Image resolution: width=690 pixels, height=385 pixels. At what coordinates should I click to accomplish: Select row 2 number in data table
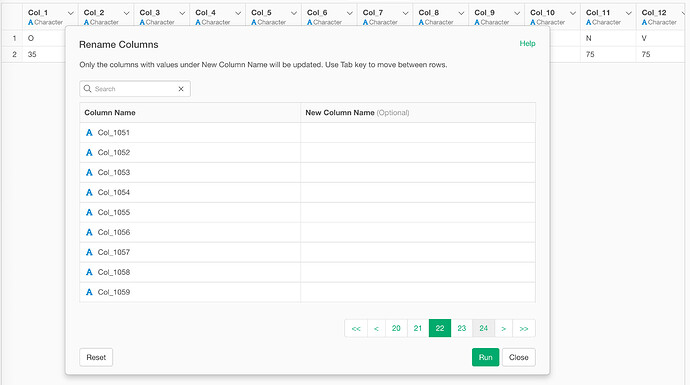point(15,54)
